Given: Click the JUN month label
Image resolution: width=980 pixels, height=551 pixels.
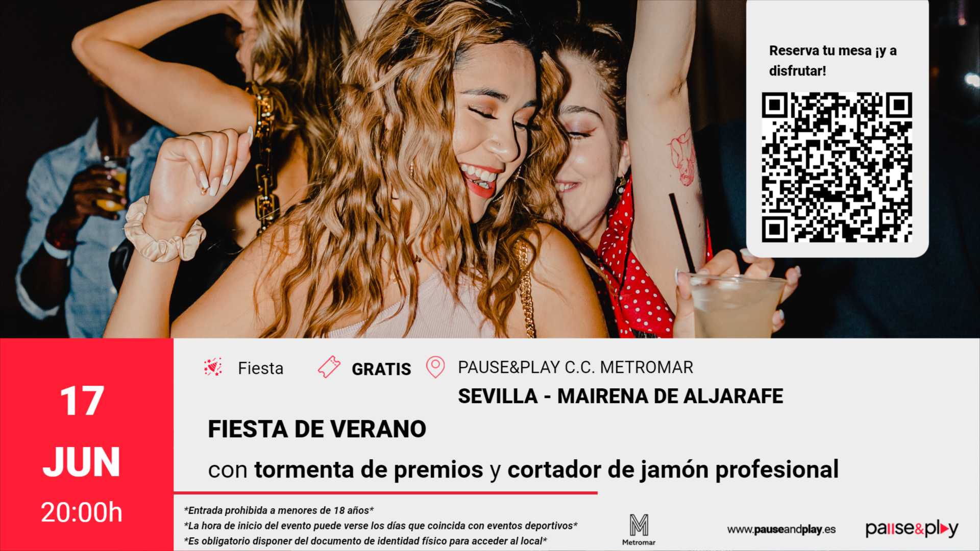Looking at the screenshot, I should pos(82,462).
